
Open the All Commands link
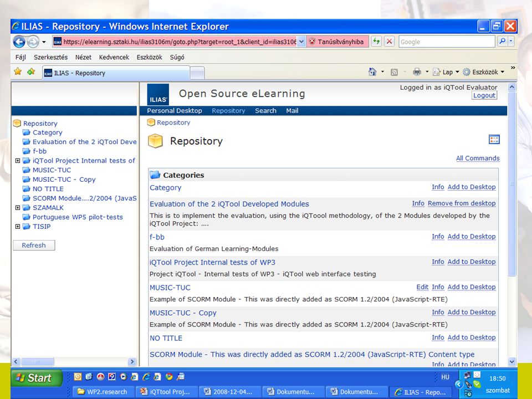point(478,158)
